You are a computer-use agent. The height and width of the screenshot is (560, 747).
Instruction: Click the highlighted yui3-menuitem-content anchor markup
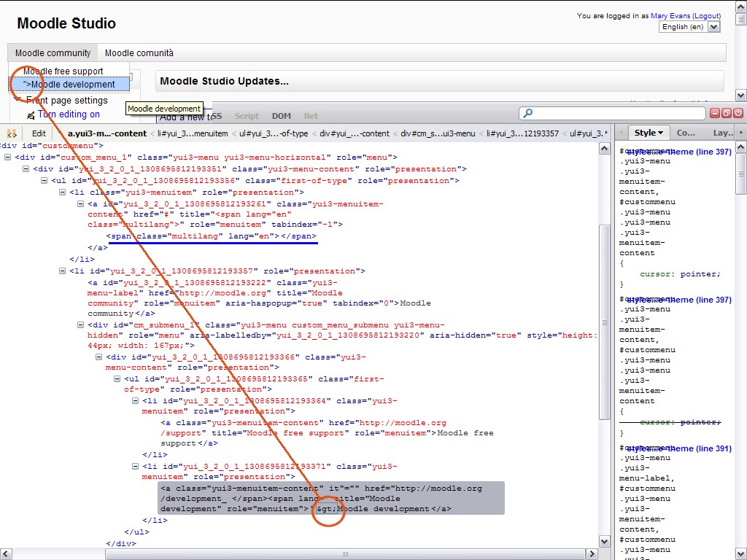(330, 498)
